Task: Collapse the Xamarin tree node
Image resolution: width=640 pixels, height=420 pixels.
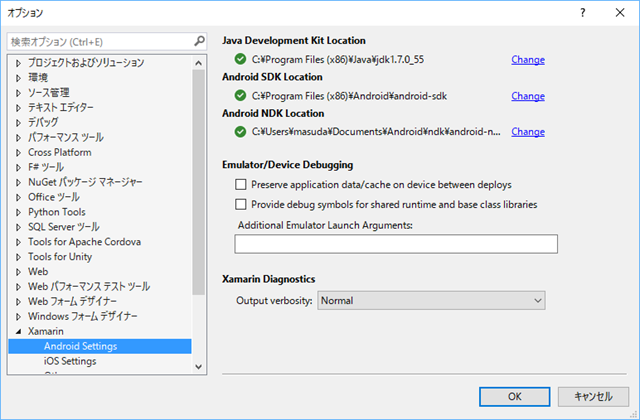Action: tap(18, 331)
